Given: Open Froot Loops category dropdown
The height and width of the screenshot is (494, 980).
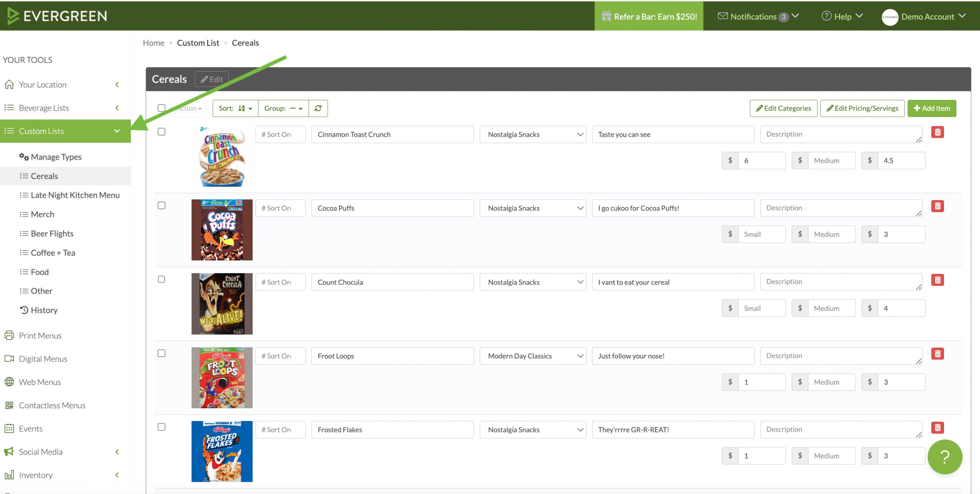Looking at the screenshot, I should click(x=532, y=356).
